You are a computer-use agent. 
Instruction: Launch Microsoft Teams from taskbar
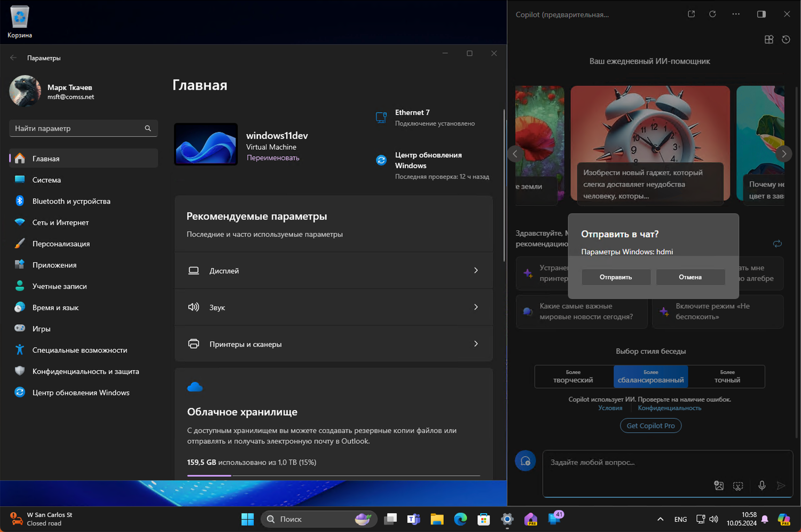pos(414,519)
